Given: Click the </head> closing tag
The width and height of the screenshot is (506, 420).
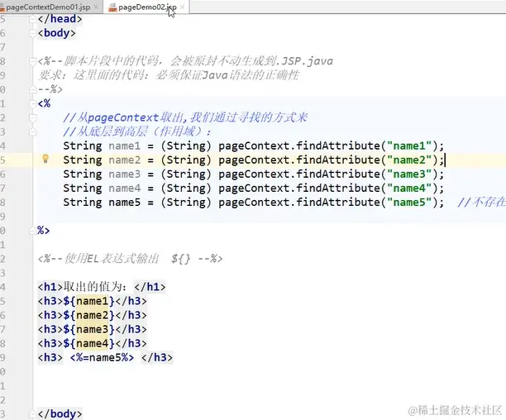Looking at the screenshot, I should (60, 19).
